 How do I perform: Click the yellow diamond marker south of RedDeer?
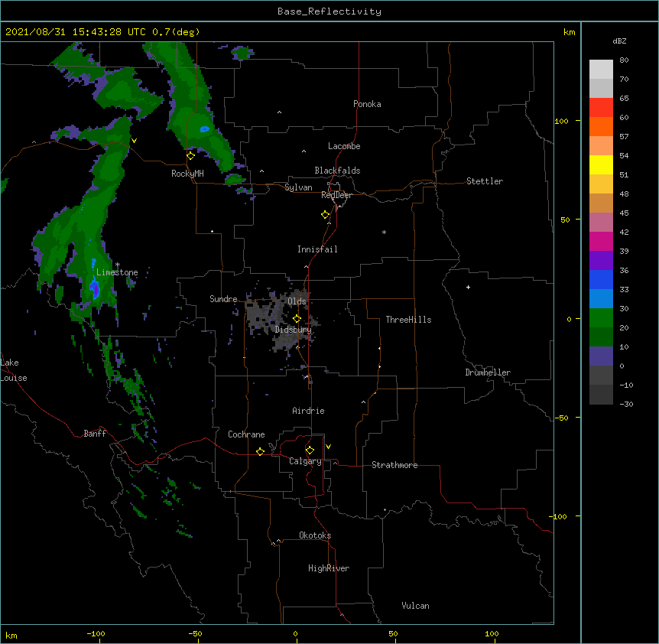326,215
